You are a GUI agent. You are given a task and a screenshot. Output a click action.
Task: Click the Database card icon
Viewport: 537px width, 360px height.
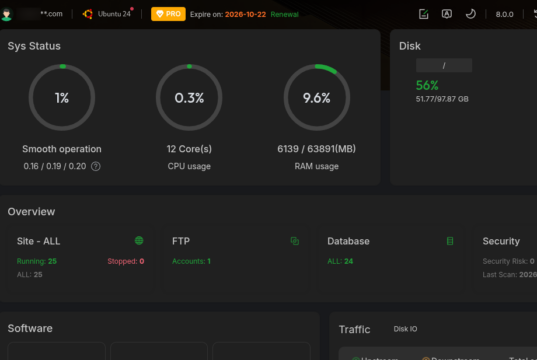click(450, 241)
